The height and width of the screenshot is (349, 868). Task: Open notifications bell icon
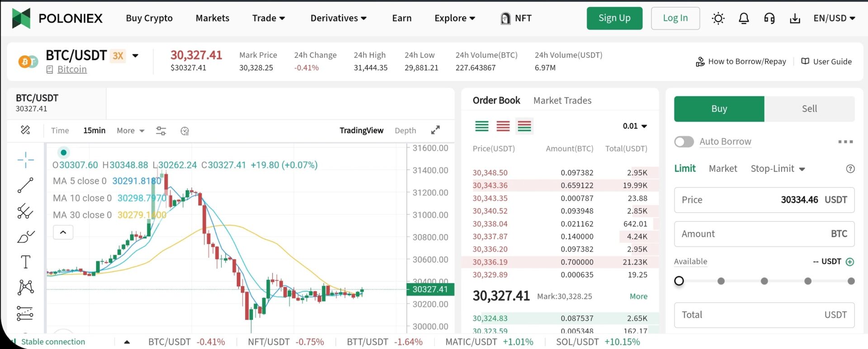tap(744, 18)
